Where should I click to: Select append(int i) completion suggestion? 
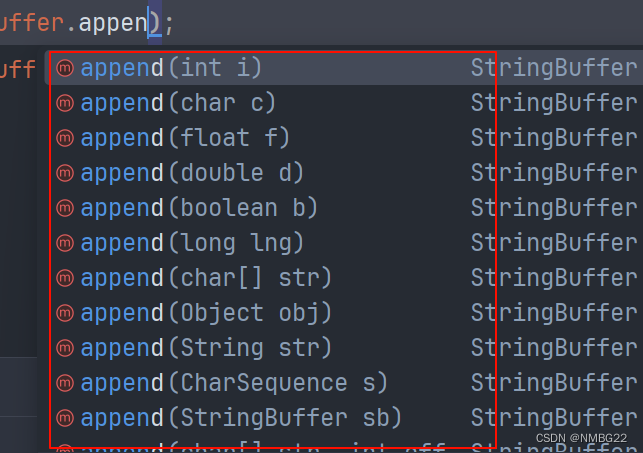[344, 68]
